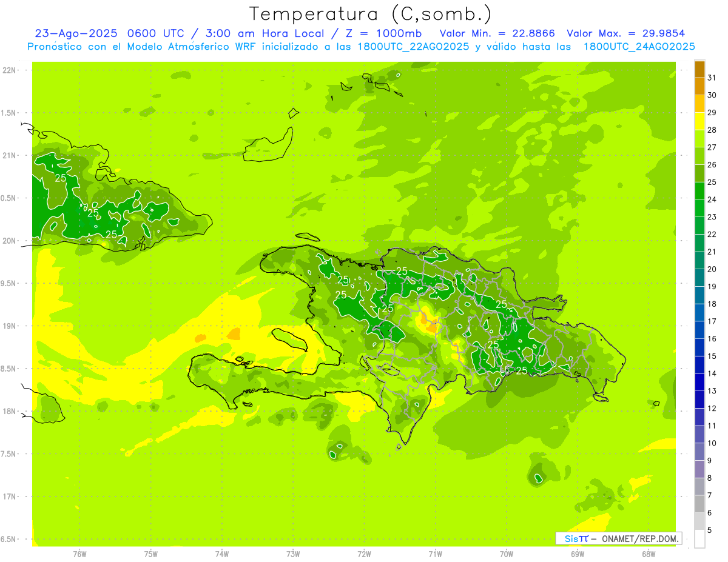Click the '68W' longitude axis label
728x562 pixels.
tap(648, 554)
